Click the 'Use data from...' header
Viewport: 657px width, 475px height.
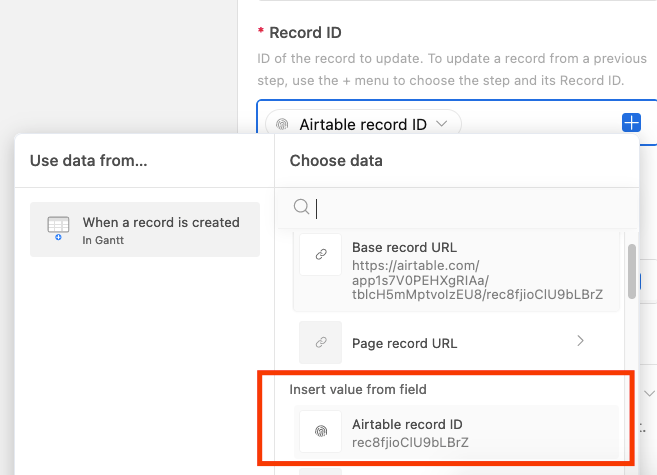(88, 161)
